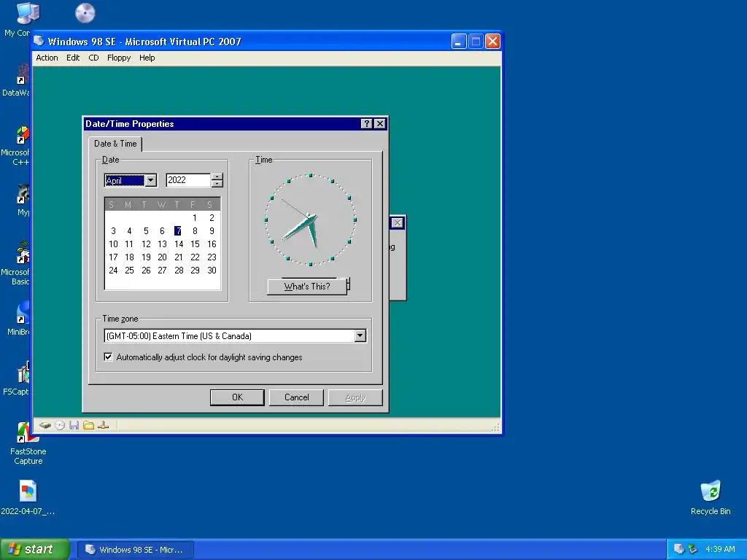747x560 pixels.
Task: Click the Virtual PC title bar icon
Action: [x=39, y=42]
